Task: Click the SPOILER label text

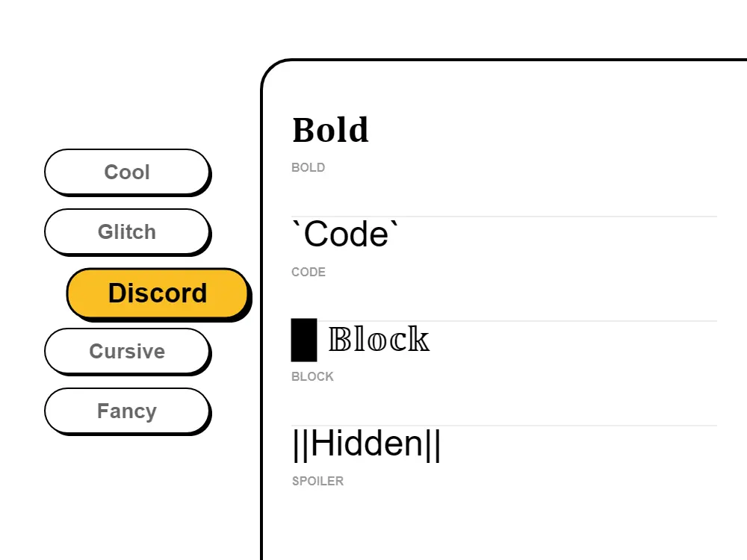Action: [317, 481]
